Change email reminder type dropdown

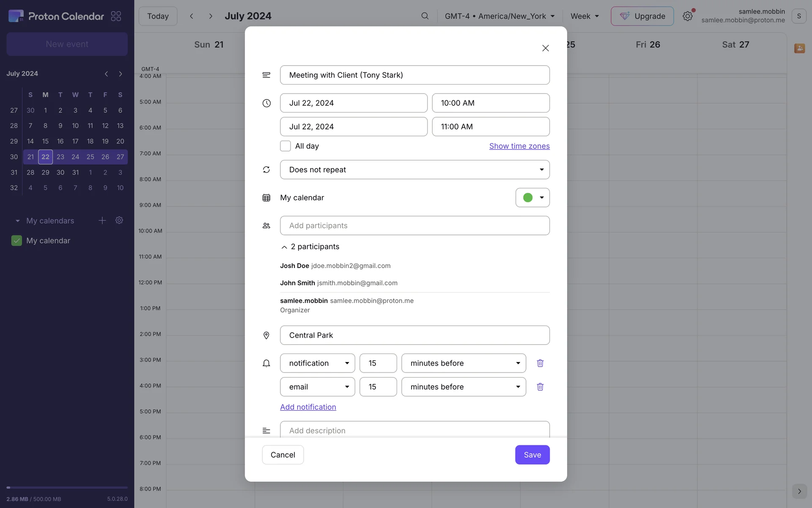[317, 387]
